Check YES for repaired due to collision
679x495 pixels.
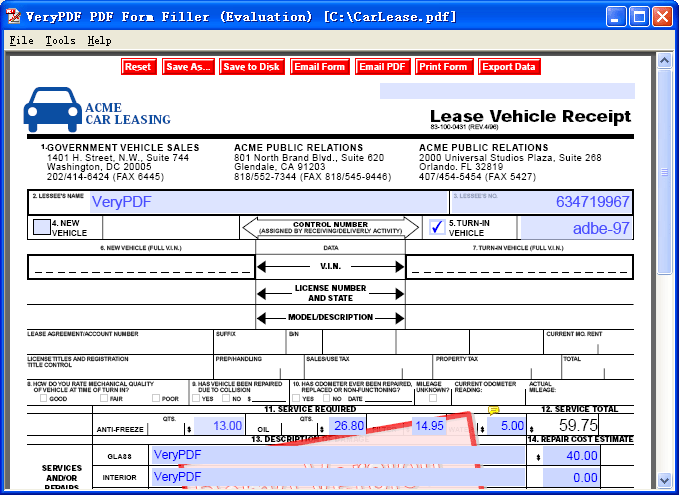coord(196,398)
